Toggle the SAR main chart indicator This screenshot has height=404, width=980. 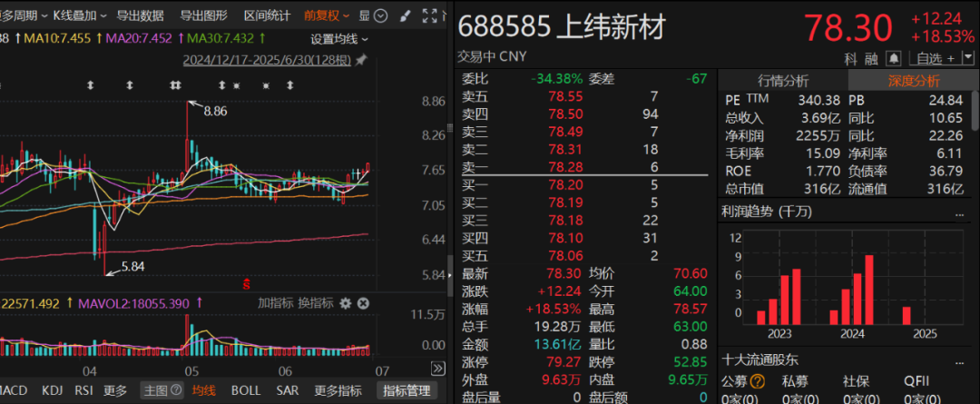pos(287,390)
